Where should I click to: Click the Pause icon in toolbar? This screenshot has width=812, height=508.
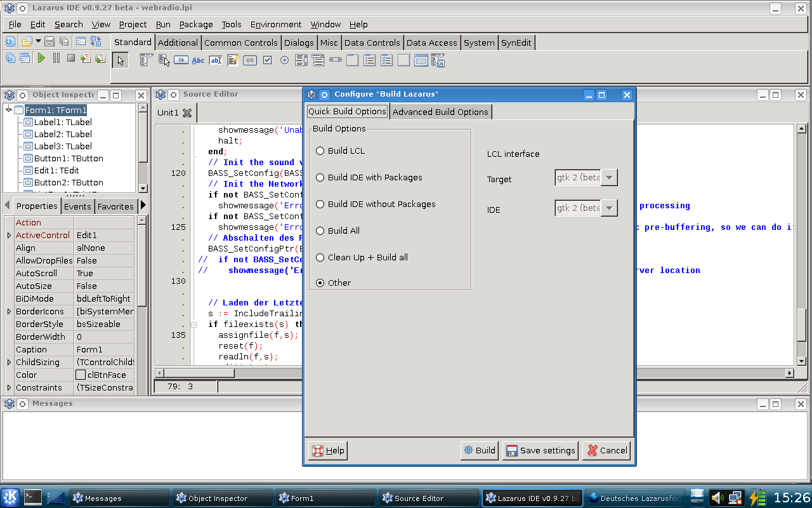[x=56, y=58]
